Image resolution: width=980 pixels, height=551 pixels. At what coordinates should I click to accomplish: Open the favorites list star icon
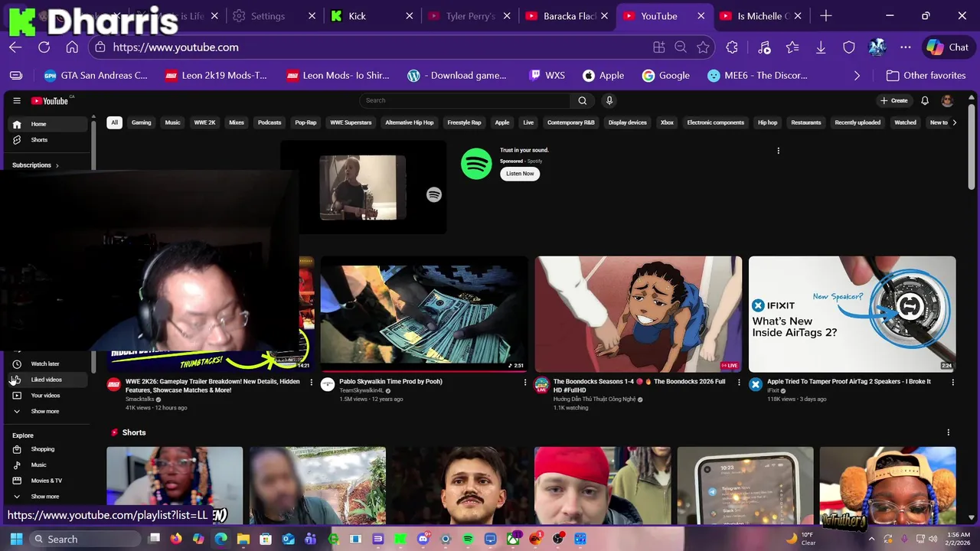(x=792, y=47)
